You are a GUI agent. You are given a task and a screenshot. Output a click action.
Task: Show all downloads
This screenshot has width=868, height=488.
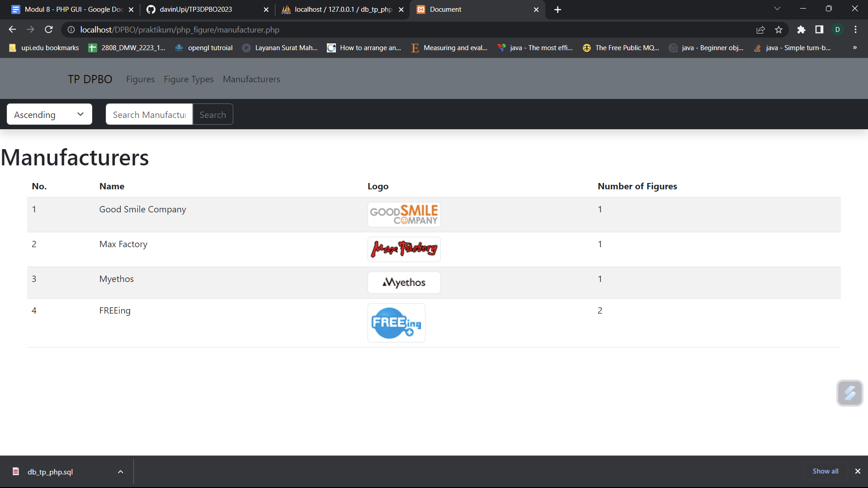coord(825,471)
